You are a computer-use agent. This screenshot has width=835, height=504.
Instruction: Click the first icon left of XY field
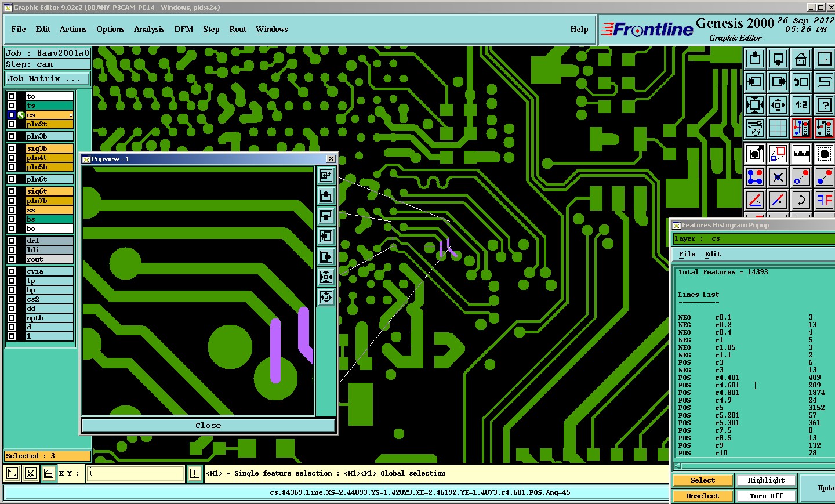pos(12,473)
